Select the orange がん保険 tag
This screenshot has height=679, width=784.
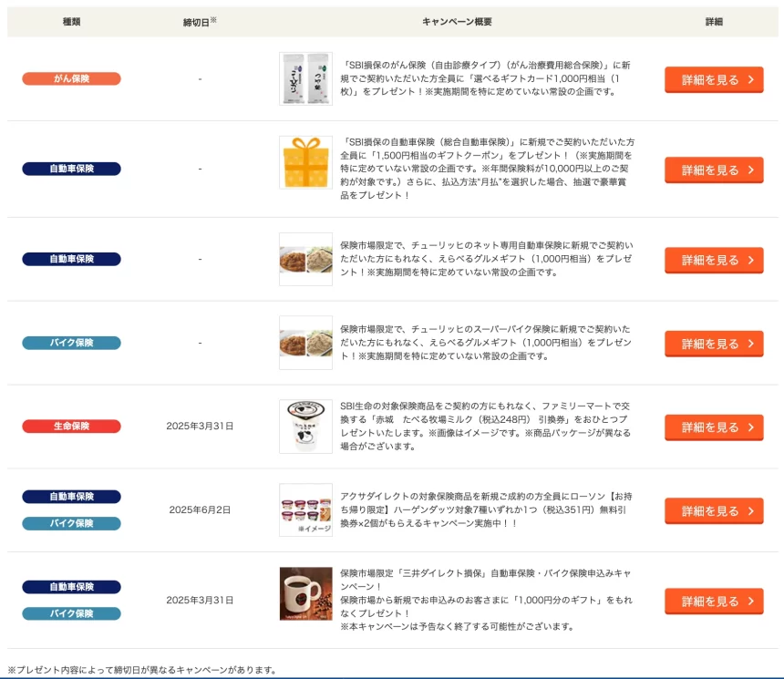pyautogui.click(x=71, y=78)
